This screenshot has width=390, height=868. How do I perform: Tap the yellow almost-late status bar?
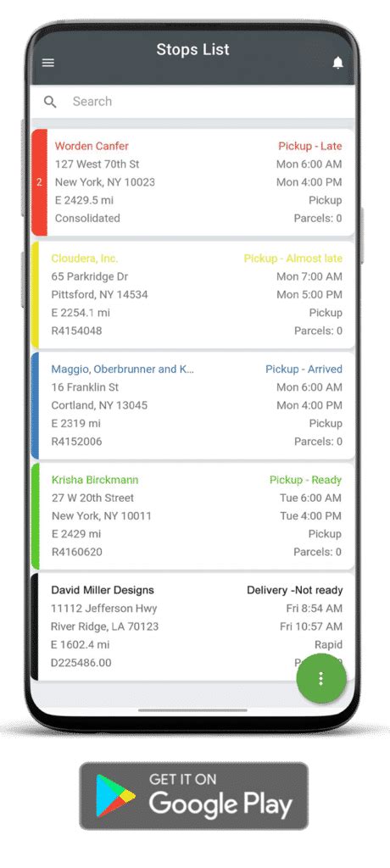[x=35, y=294]
